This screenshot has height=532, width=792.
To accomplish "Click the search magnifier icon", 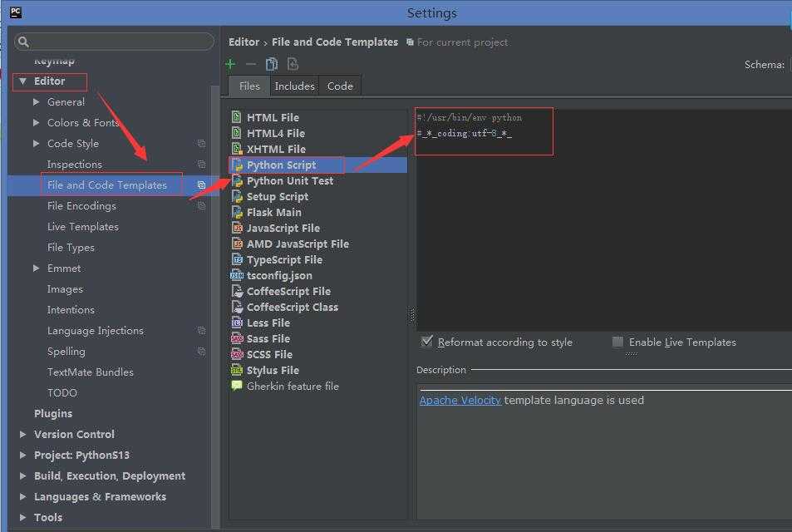I will (x=23, y=42).
